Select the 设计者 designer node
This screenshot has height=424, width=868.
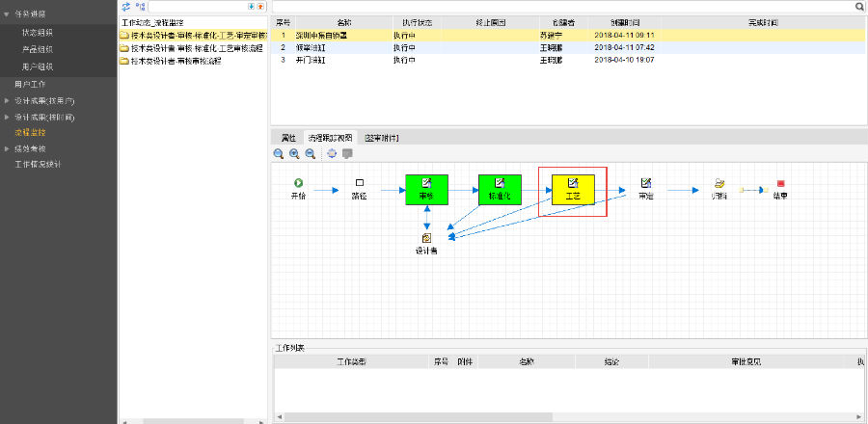click(426, 243)
